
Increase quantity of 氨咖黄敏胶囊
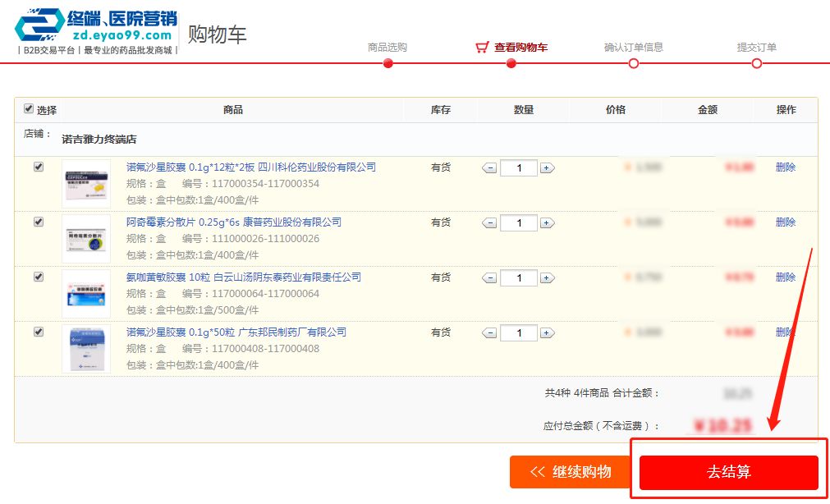(547, 278)
